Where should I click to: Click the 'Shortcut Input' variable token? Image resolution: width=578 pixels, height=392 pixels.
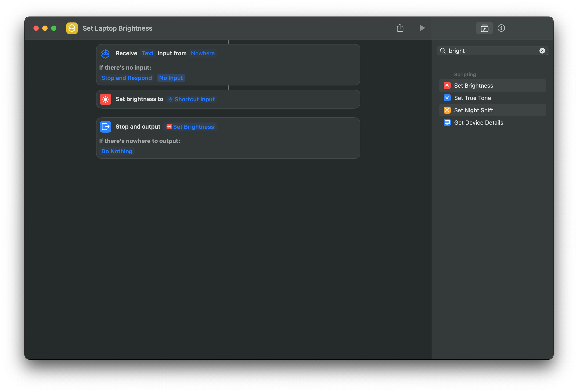(x=191, y=99)
